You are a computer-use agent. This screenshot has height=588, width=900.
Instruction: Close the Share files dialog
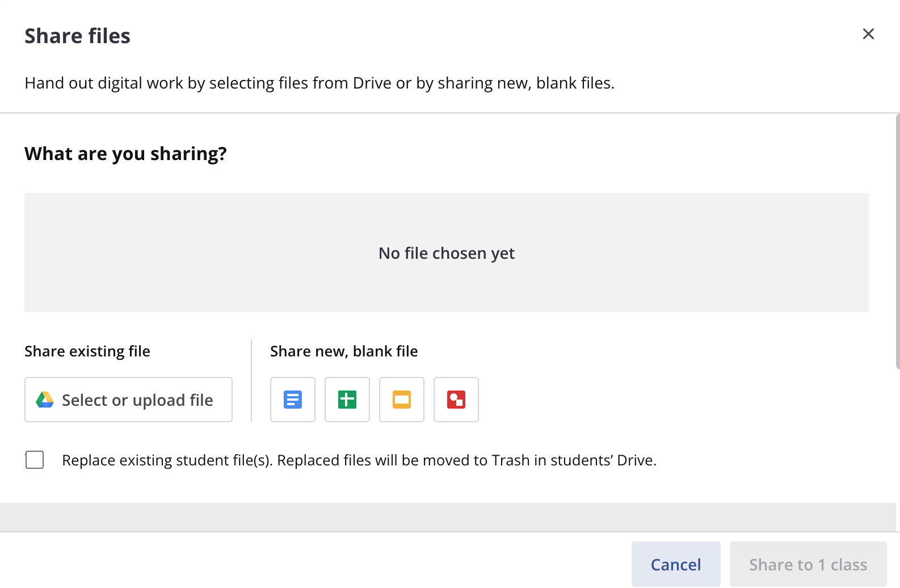pyautogui.click(x=868, y=34)
